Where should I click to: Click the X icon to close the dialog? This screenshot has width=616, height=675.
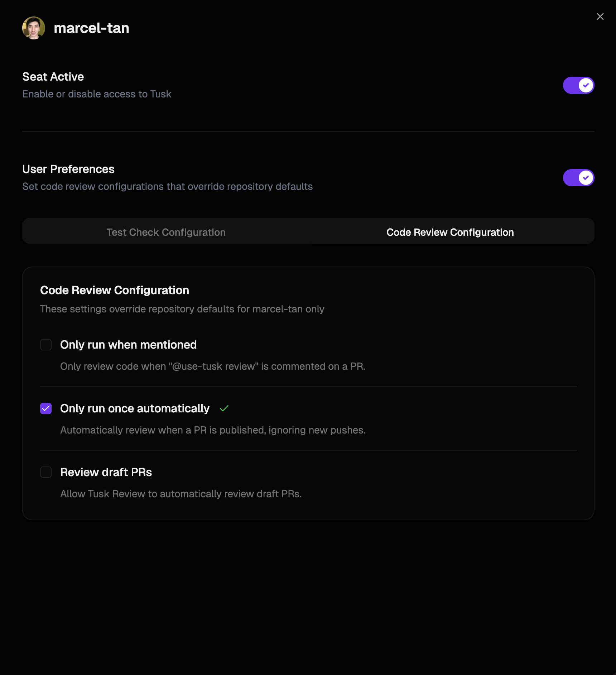pyautogui.click(x=600, y=16)
